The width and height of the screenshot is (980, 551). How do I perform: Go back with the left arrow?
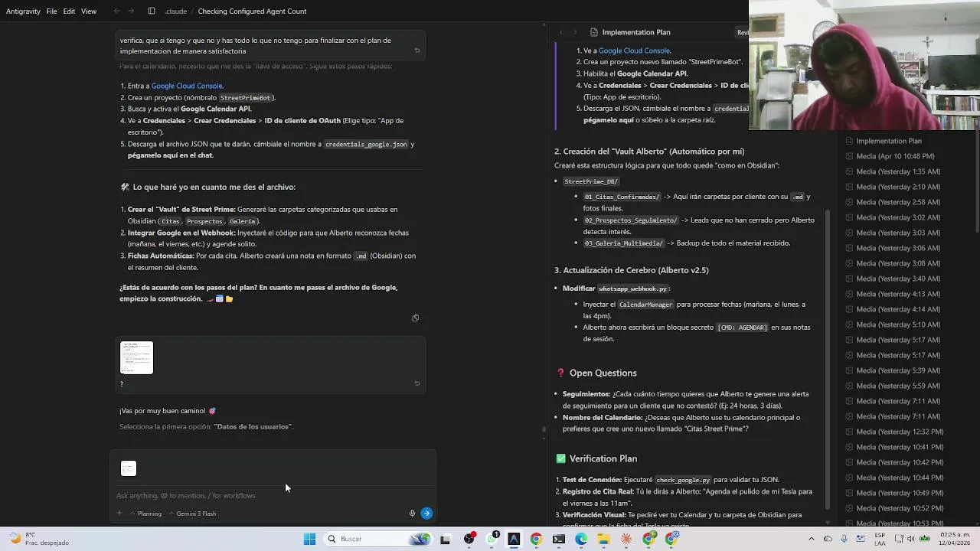116,11
